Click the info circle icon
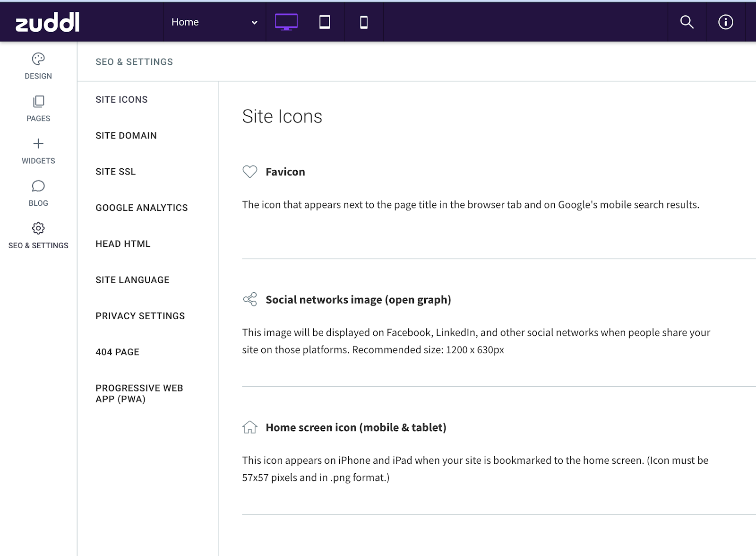 [725, 22]
